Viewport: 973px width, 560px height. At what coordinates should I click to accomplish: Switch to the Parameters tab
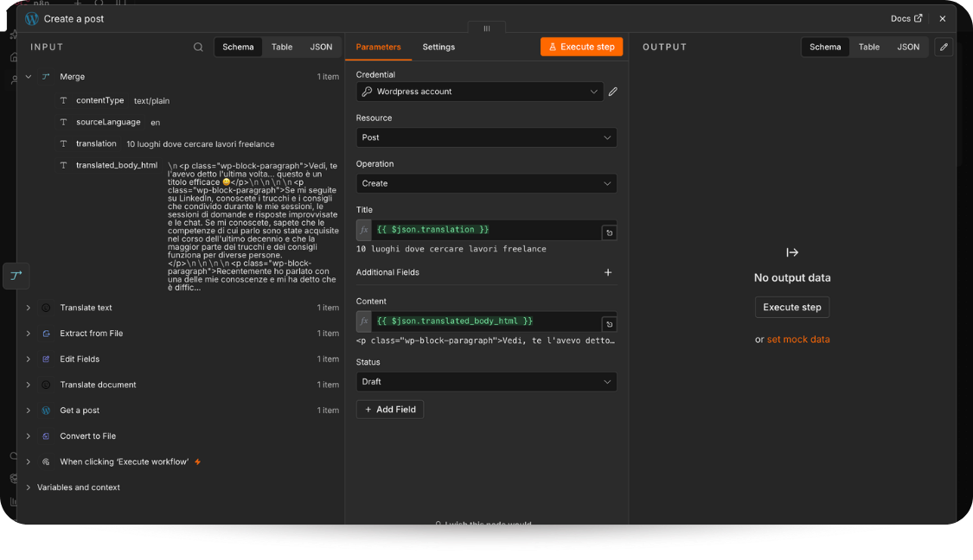[379, 48]
